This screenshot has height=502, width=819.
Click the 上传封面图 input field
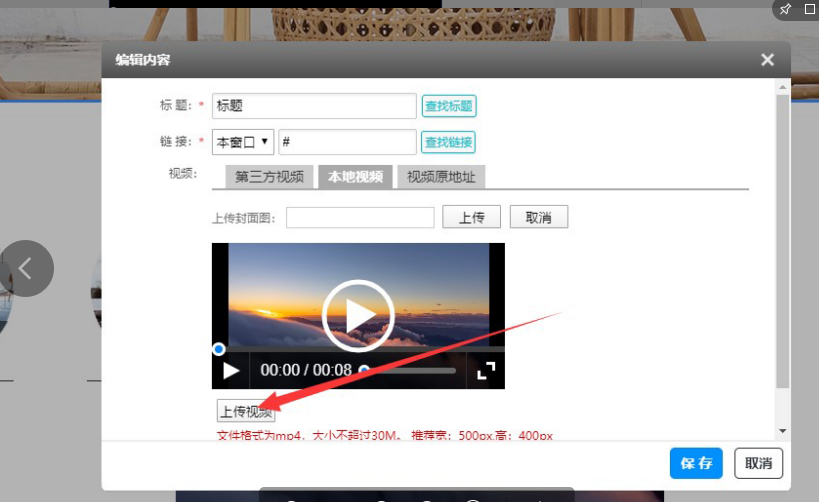(360, 217)
